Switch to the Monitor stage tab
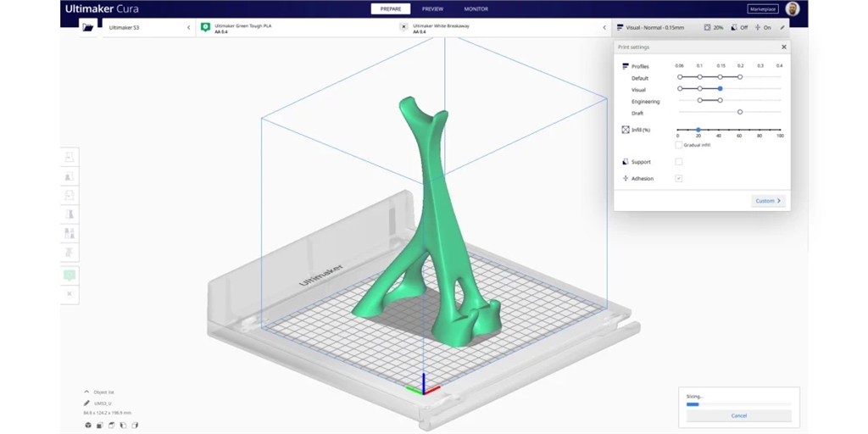The image size is (868, 434). coord(476,8)
